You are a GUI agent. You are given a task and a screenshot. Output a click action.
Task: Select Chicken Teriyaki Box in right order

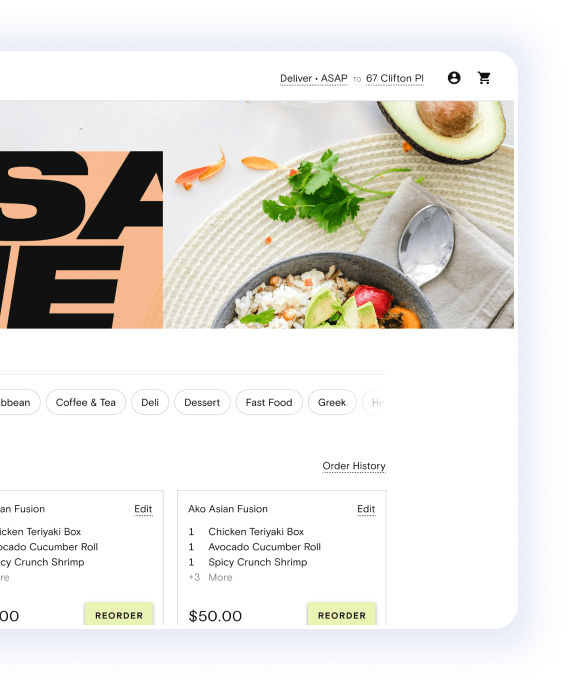tap(256, 532)
